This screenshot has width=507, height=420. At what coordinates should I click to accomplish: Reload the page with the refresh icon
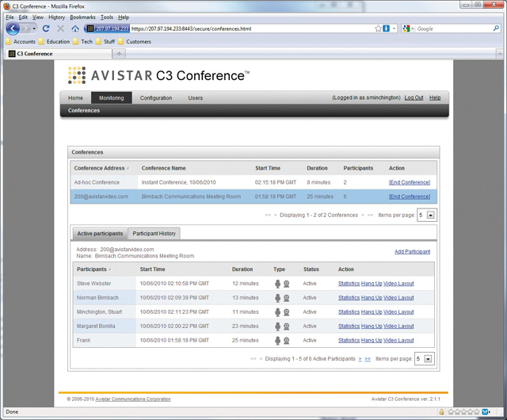coord(46,29)
